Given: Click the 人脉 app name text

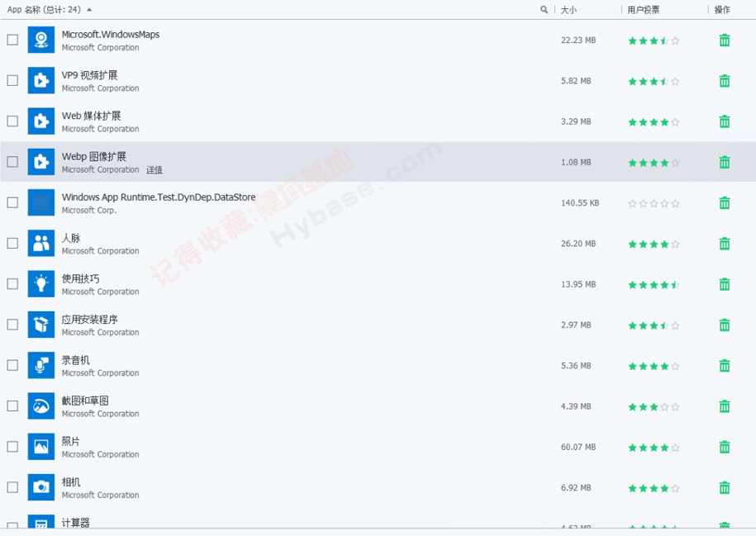Looking at the screenshot, I should click(71, 238).
